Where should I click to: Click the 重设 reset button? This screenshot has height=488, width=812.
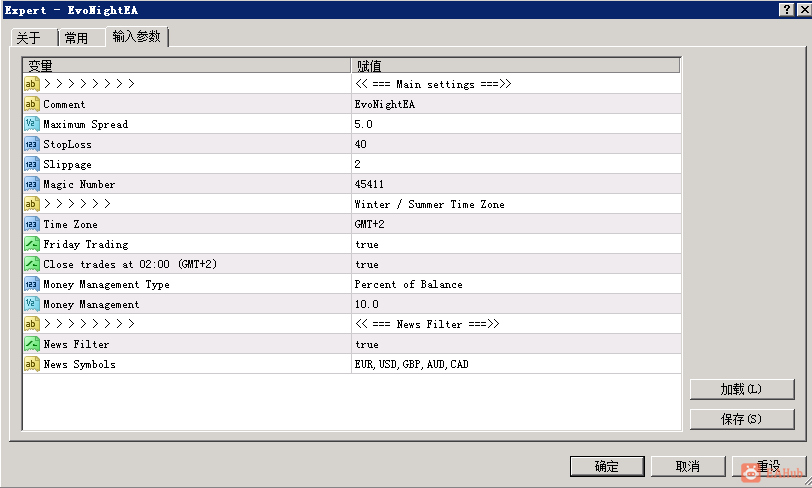769,466
